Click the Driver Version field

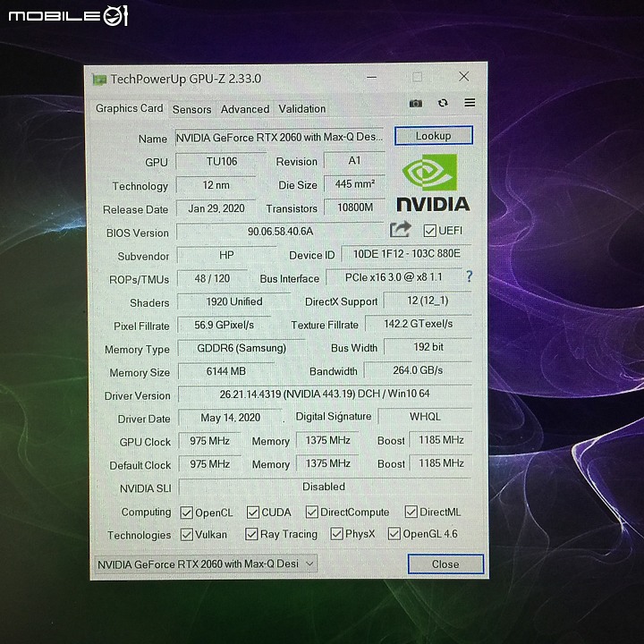tap(325, 394)
